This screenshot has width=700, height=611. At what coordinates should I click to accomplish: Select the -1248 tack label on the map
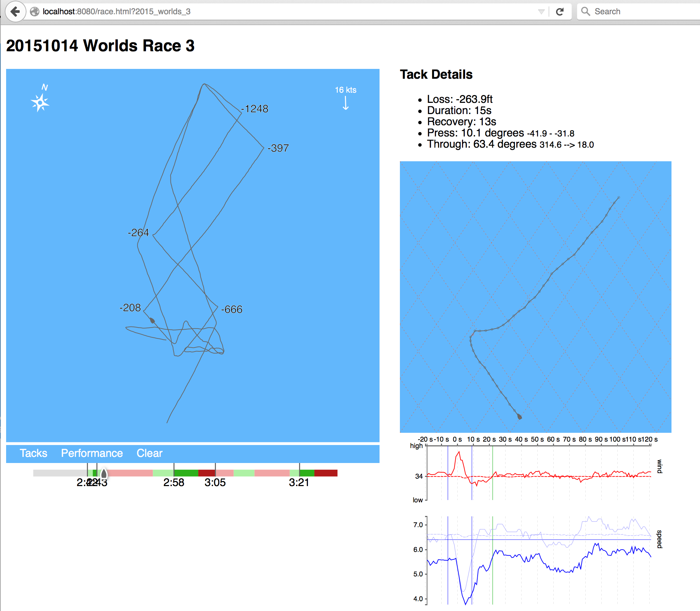point(255,109)
